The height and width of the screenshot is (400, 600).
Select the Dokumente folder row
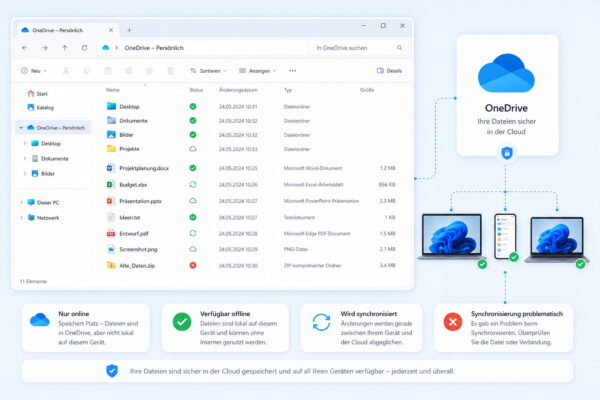pyautogui.click(x=251, y=121)
